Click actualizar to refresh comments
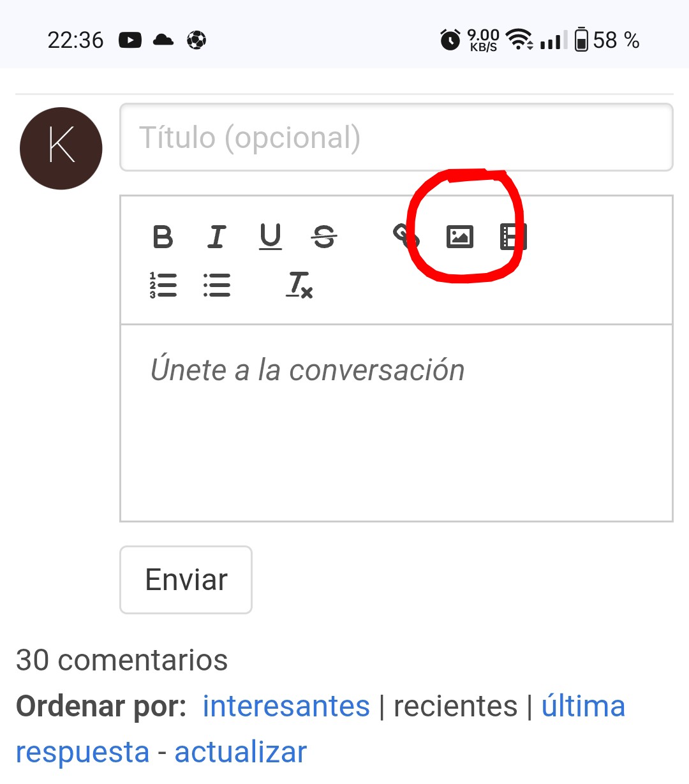This screenshot has height=784, width=689. tap(241, 752)
